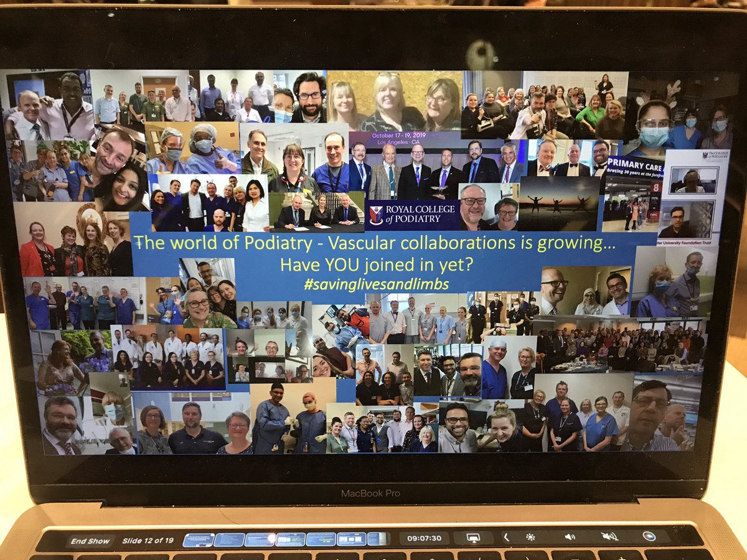
Task: Select the sixth slide thumbnail in Touch Bar
Action: click(352, 539)
